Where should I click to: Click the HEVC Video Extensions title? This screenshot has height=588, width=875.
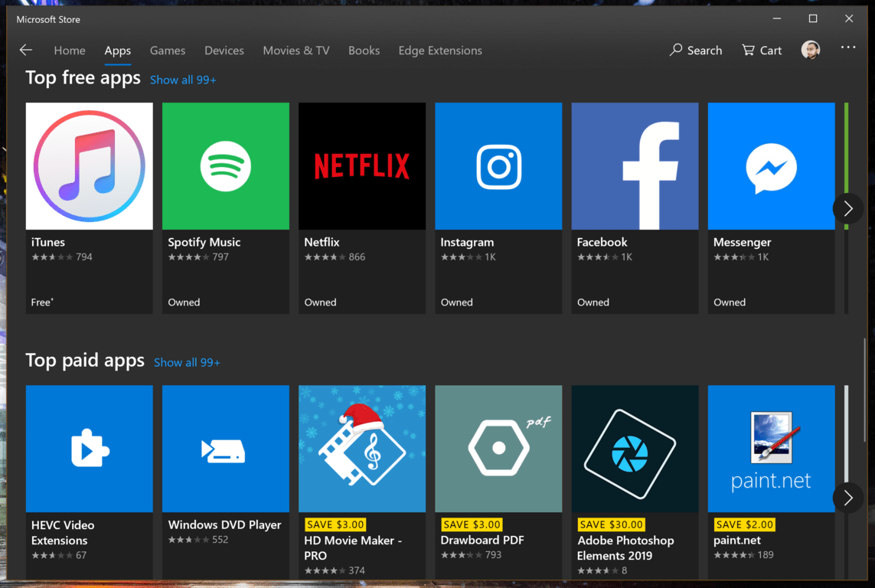click(63, 533)
